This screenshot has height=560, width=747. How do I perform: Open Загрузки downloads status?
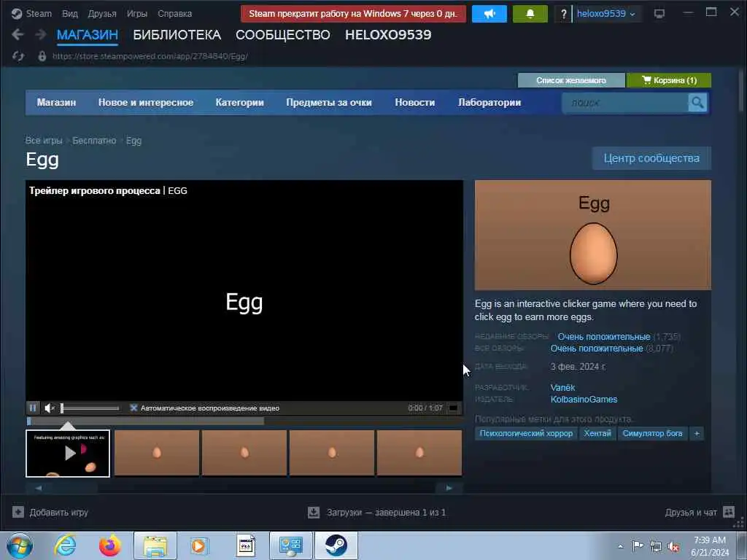click(377, 513)
